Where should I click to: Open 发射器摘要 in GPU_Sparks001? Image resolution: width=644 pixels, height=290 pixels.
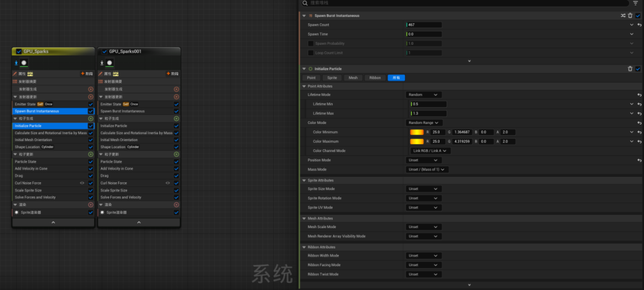click(113, 82)
